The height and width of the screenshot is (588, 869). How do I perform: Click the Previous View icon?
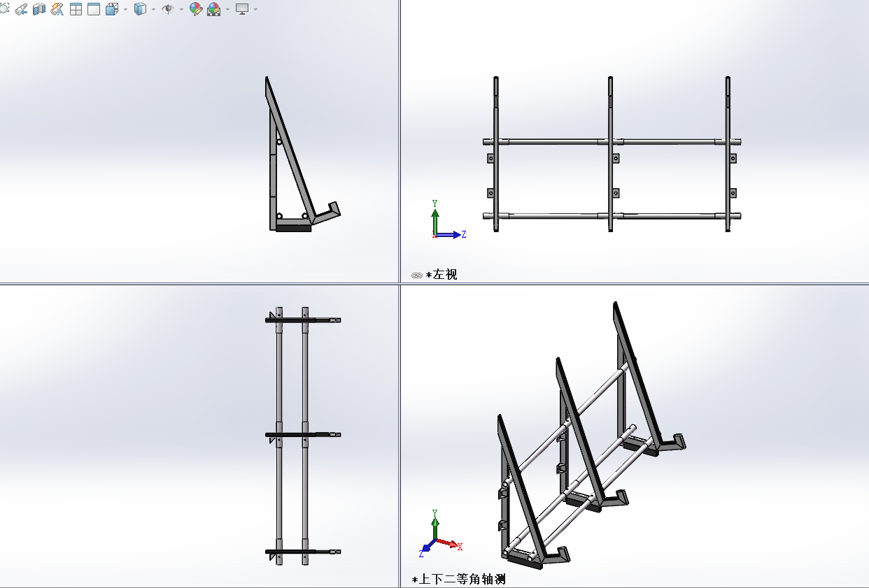(21, 10)
